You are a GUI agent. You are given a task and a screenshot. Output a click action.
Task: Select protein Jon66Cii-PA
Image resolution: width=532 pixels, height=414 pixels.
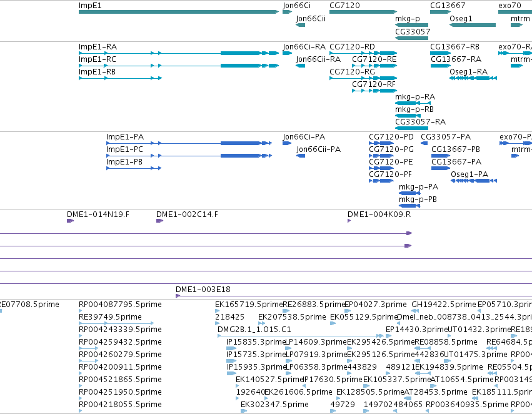pos(301,156)
